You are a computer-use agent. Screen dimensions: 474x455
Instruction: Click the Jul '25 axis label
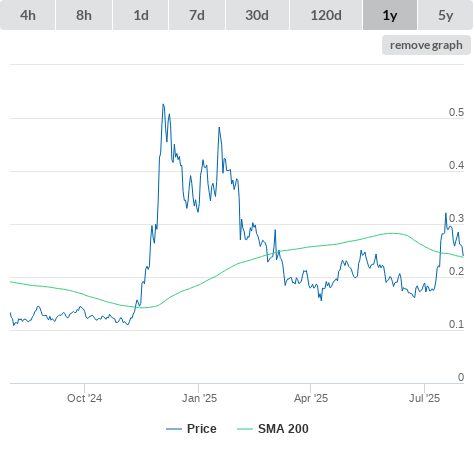pyautogui.click(x=424, y=398)
